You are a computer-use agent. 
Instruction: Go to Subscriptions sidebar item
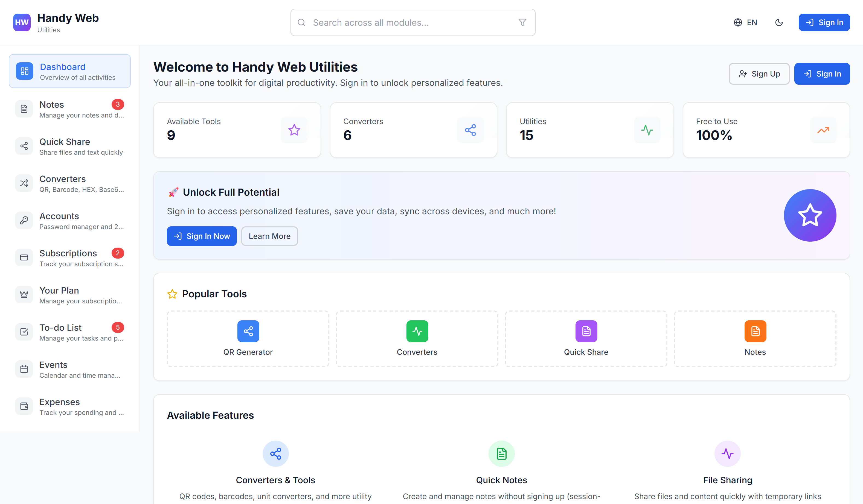[69, 258]
